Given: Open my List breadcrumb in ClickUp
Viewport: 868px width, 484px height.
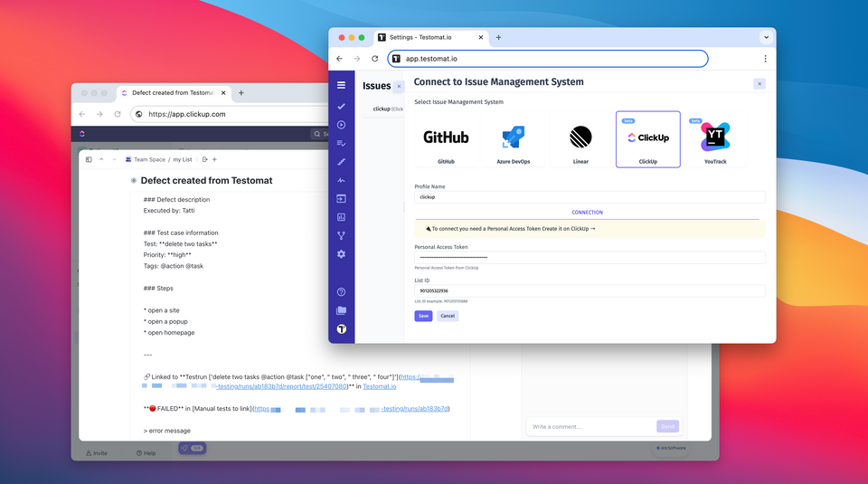Looking at the screenshot, I should pos(182,159).
